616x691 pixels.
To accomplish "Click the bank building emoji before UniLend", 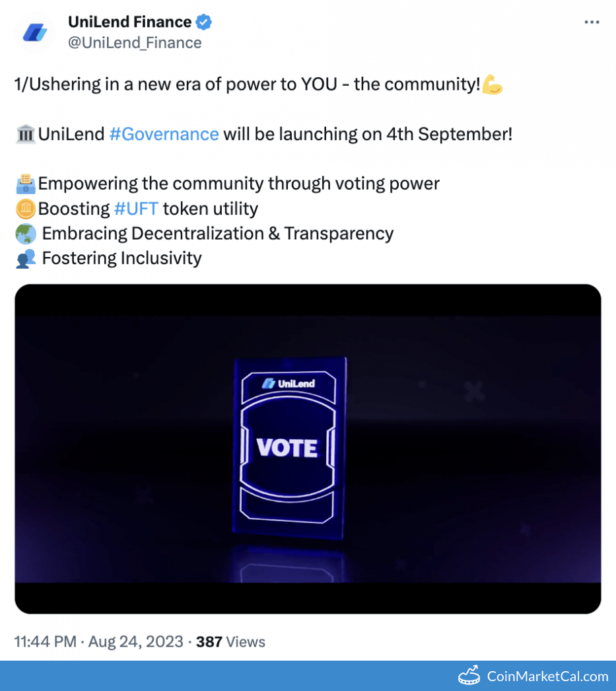I will point(25,135).
